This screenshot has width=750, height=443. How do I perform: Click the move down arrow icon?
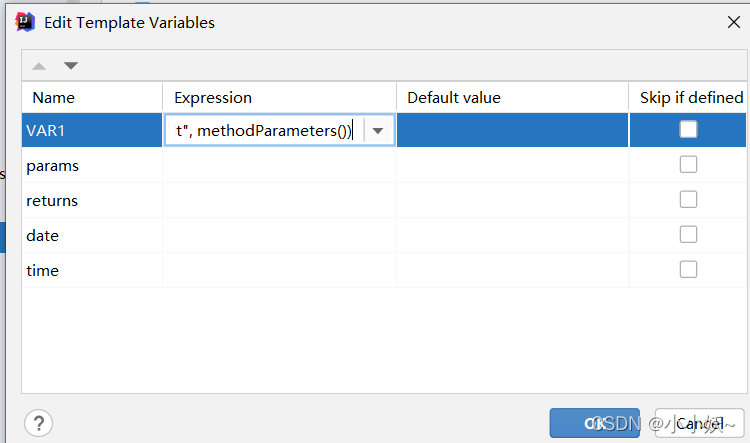pyautogui.click(x=70, y=66)
